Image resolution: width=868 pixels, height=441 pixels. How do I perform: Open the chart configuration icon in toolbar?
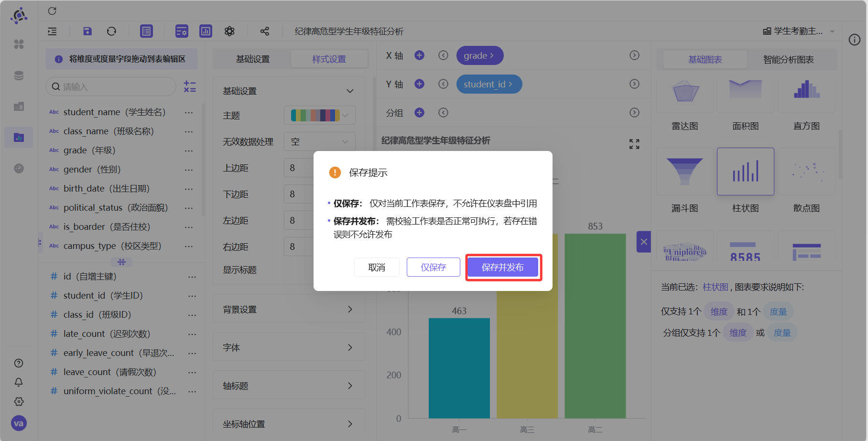206,31
